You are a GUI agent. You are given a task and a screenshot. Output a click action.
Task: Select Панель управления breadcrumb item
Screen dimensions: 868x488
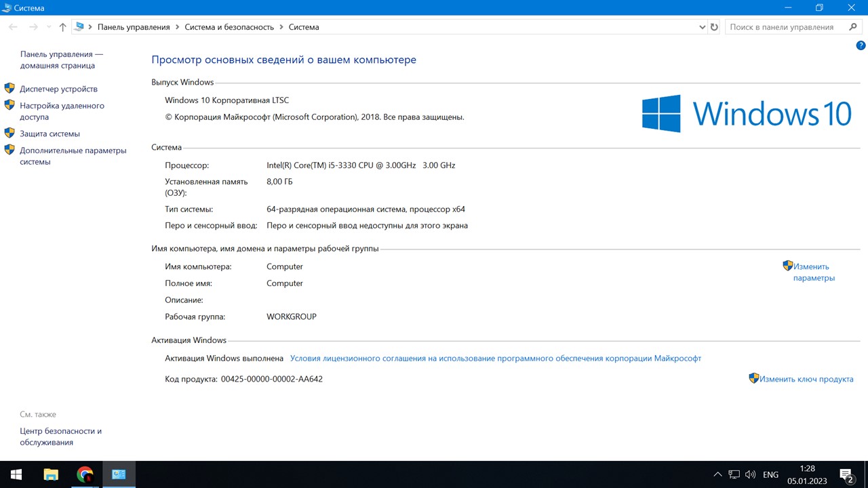click(x=134, y=27)
